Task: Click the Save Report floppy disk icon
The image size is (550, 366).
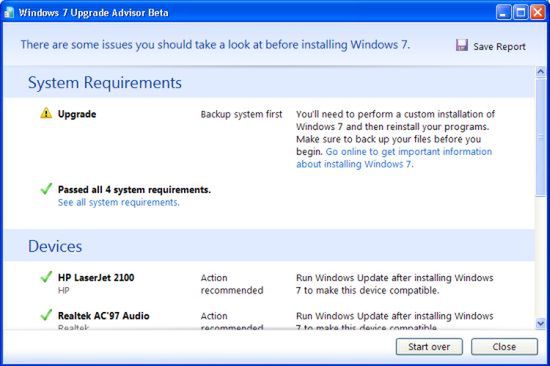Action: pos(462,45)
